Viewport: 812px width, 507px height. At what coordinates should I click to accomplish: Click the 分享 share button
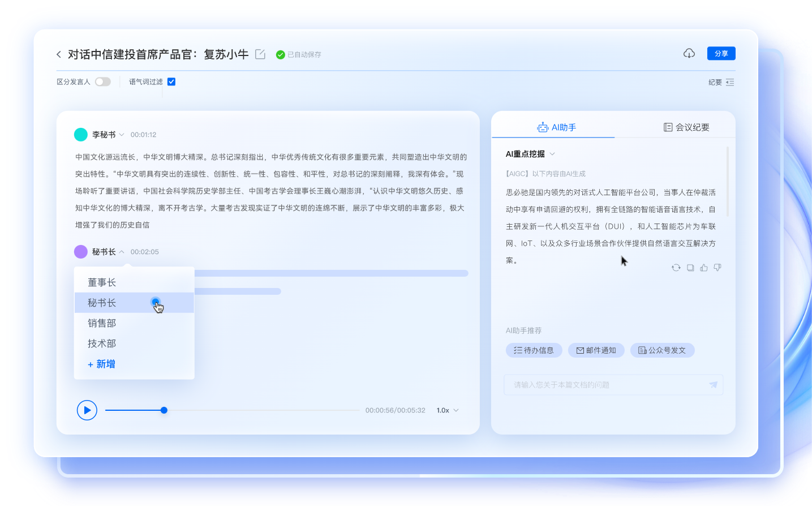pyautogui.click(x=721, y=53)
